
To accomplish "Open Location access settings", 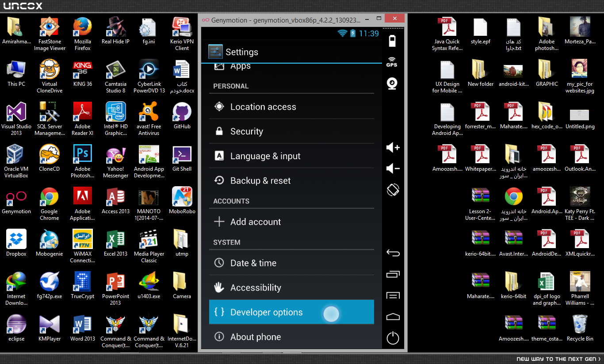I will tap(291, 107).
